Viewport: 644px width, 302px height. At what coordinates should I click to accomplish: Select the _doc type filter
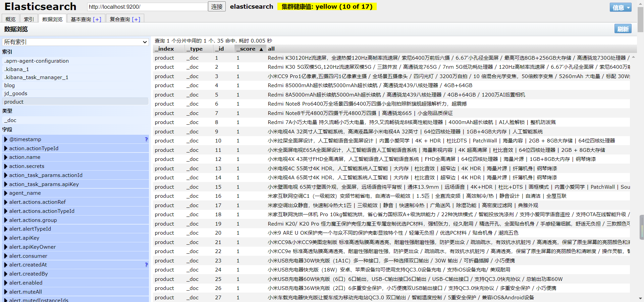75,120
